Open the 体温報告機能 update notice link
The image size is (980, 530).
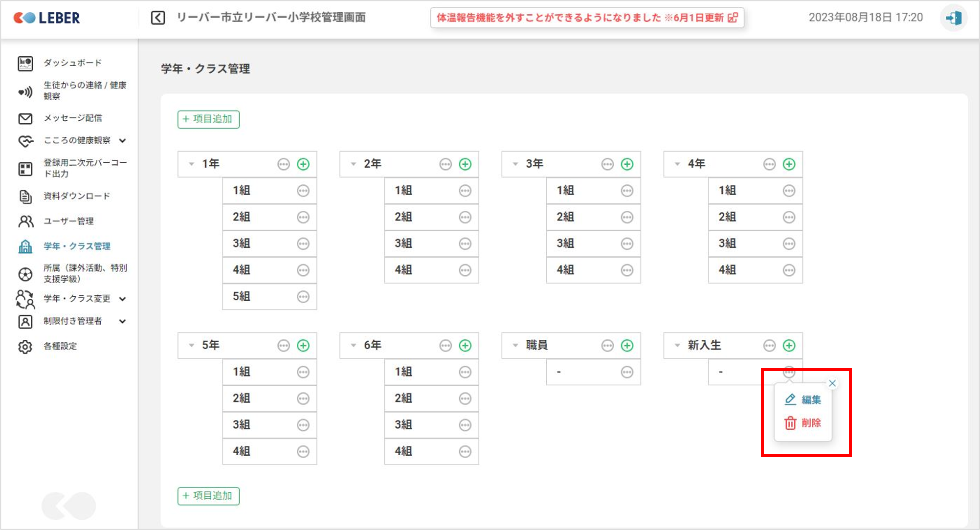587,18
